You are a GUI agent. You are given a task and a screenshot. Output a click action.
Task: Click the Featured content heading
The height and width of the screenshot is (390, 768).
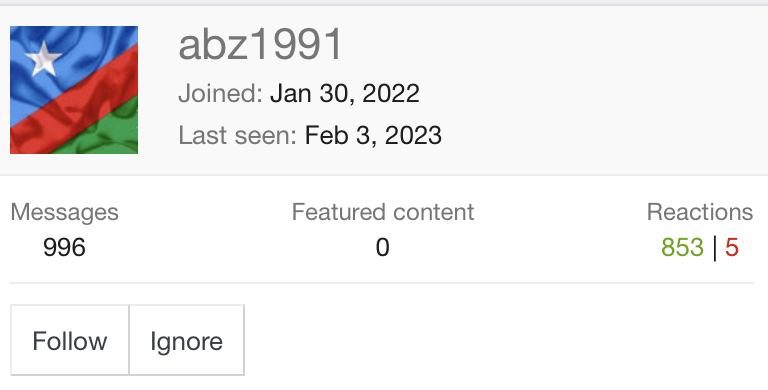coord(383,212)
